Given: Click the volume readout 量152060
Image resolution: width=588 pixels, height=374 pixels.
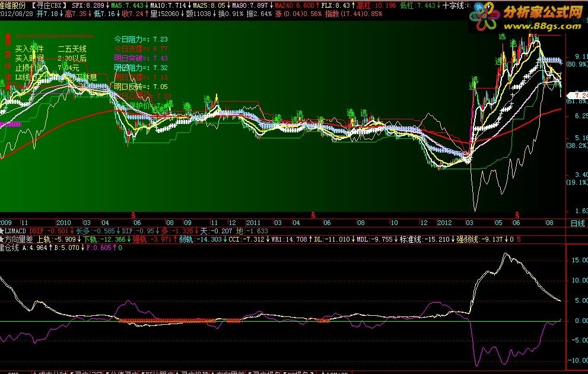Looking at the screenshot, I should tap(164, 14).
